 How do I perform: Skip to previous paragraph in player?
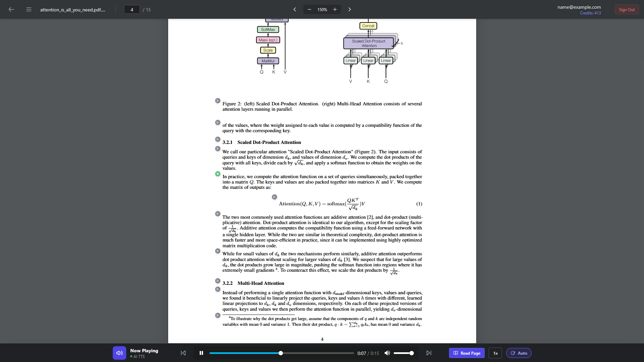183,353
